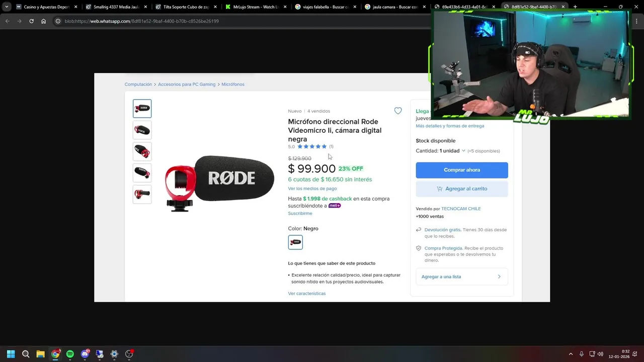Open the gear settings app in taskbar

[x=114, y=354]
